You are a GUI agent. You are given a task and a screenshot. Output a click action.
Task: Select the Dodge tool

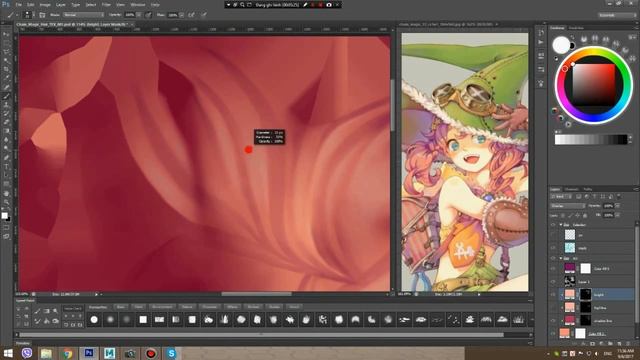pos(6,149)
